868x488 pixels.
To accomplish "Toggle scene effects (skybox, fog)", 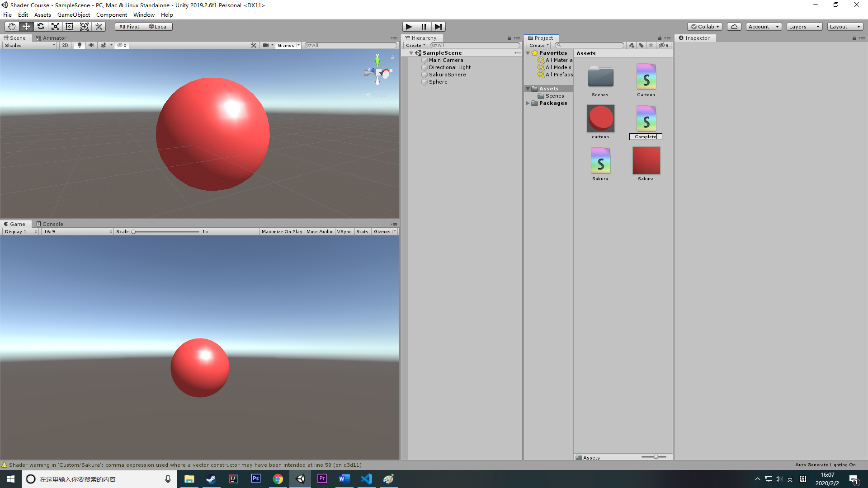I will click(104, 45).
